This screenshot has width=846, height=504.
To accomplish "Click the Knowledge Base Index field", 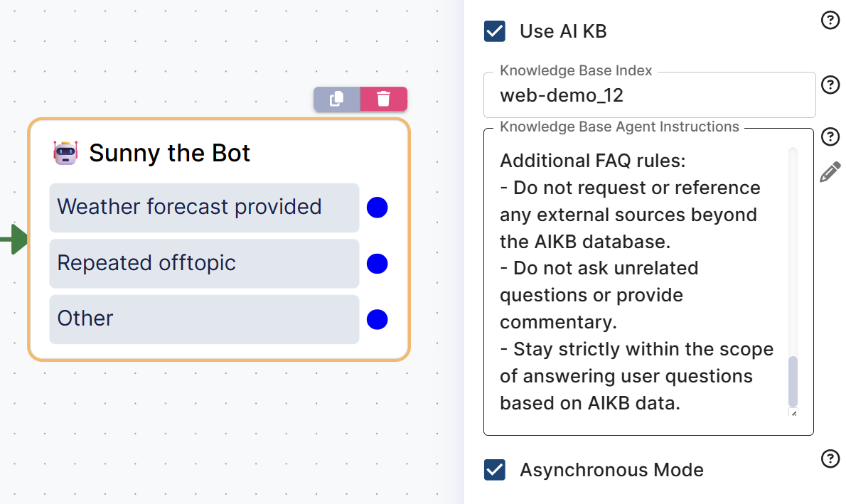I will click(x=648, y=95).
